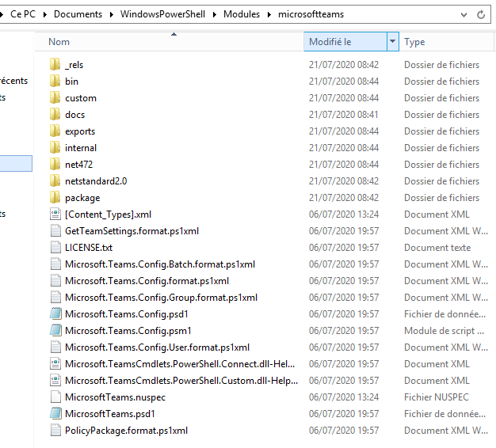Image resolution: width=496 pixels, height=448 pixels.
Task: Expand the chevron after Ce PC in breadcrumb
Action: click(x=45, y=14)
